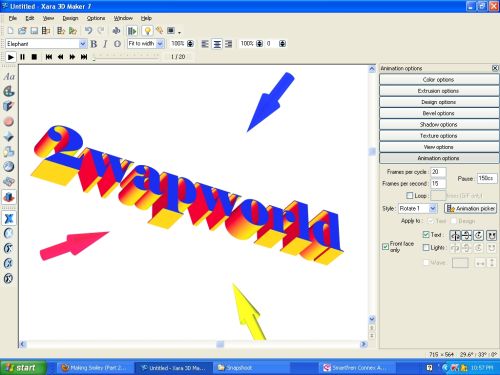Image resolution: width=500 pixels, height=375 pixels.
Task: Open the text options Aa tool
Action: pyautogui.click(x=9, y=77)
